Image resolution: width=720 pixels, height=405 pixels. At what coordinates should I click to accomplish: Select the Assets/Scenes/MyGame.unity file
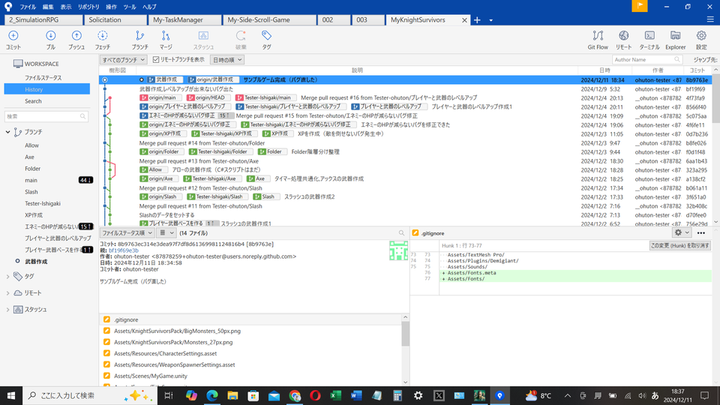pyautogui.click(x=151, y=376)
